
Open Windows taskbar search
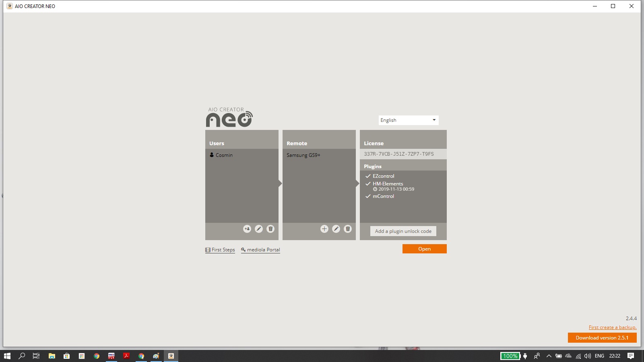coord(22,356)
